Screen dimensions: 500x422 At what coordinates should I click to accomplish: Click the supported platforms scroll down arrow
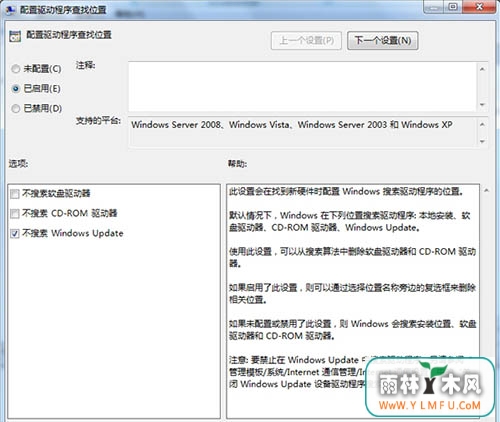click(x=482, y=141)
